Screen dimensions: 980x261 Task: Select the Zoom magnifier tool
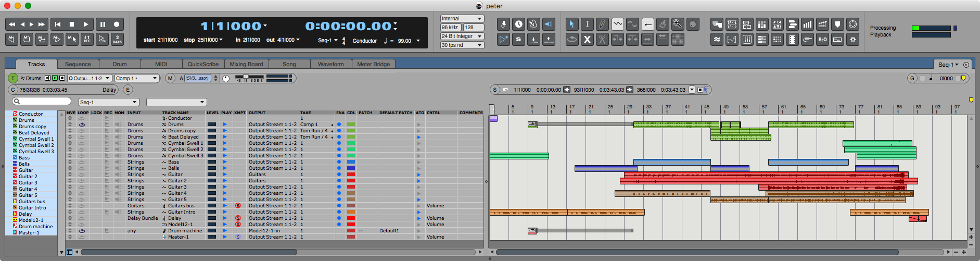click(x=678, y=24)
